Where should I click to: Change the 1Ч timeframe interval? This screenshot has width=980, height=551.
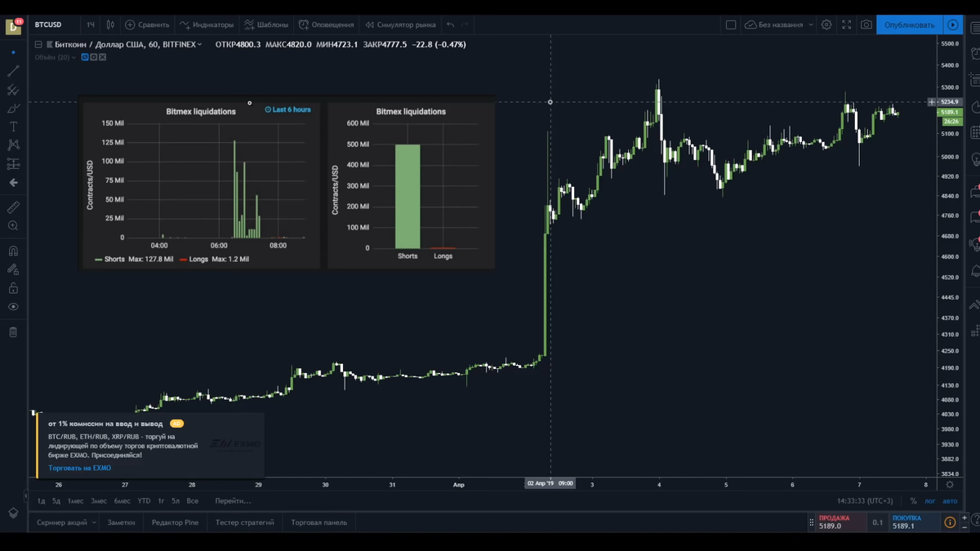pyautogui.click(x=91, y=24)
